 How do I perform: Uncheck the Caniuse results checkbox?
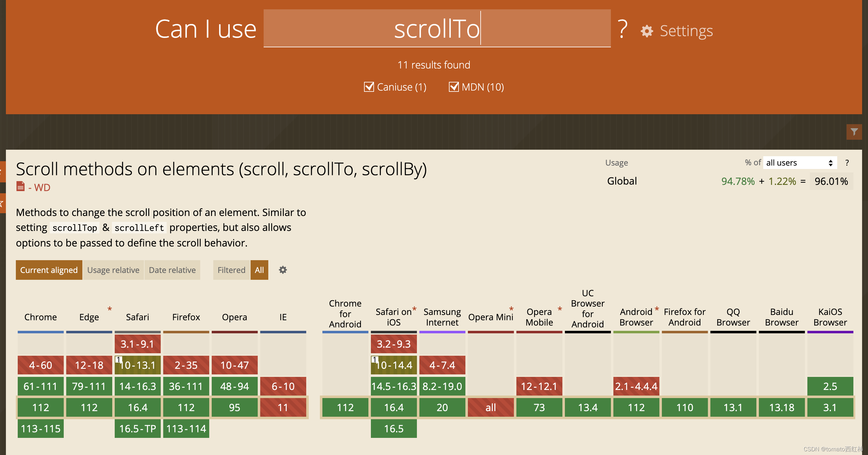click(x=369, y=87)
